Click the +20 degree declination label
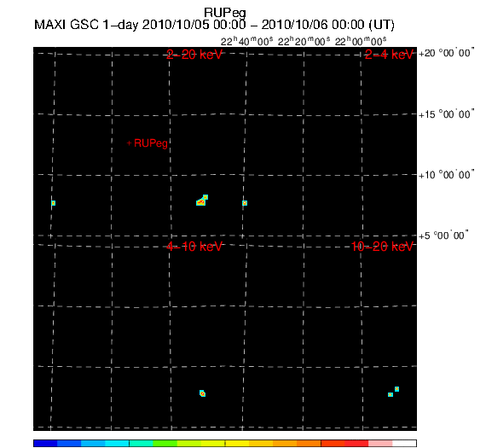This screenshot has width=486, height=448. [x=446, y=53]
